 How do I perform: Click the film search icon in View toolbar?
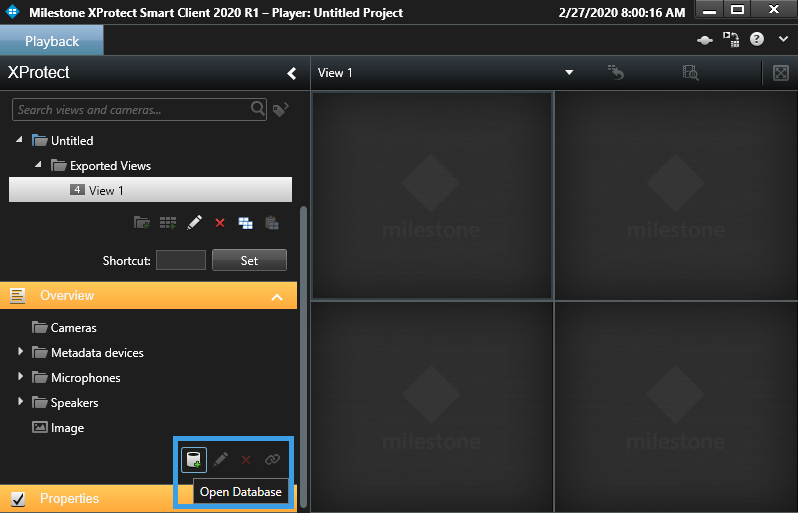point(690,73)
